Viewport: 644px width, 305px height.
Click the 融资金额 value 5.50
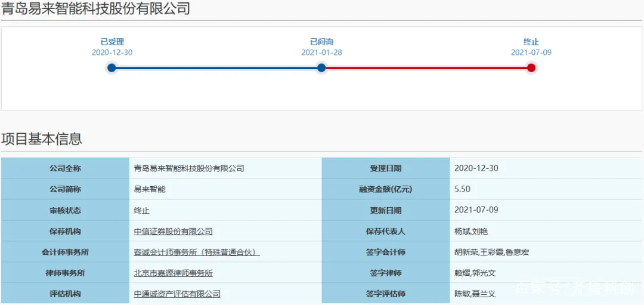(462, 189)
